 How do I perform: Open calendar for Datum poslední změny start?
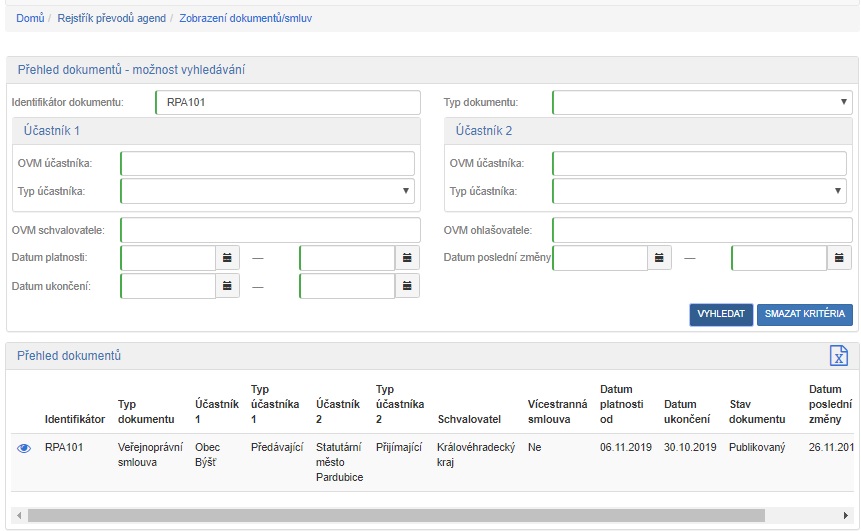click(660, 258)
